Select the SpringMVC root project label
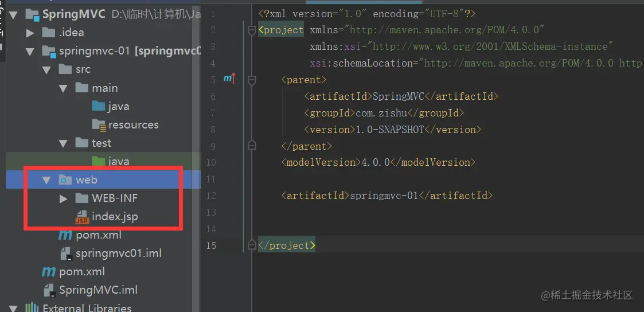The height and width of the screenshot is (312, 644). (x=75, y=14)
